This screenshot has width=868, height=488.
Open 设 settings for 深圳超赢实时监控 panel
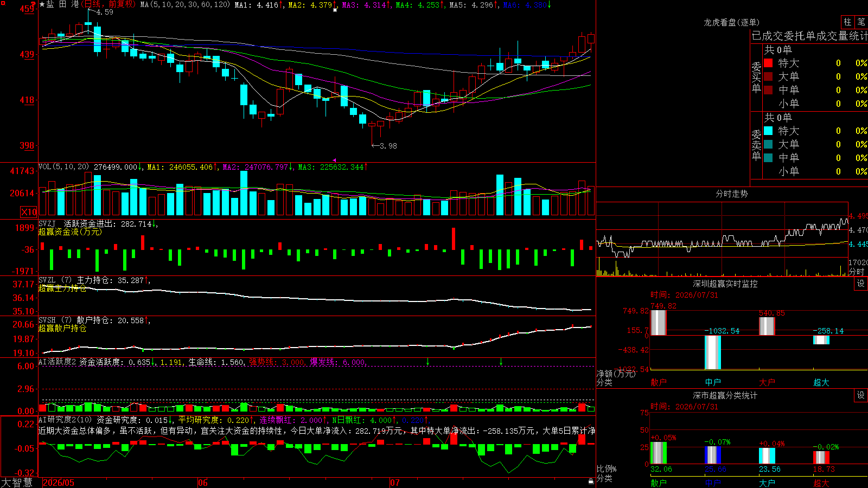[x=861, y=284]
